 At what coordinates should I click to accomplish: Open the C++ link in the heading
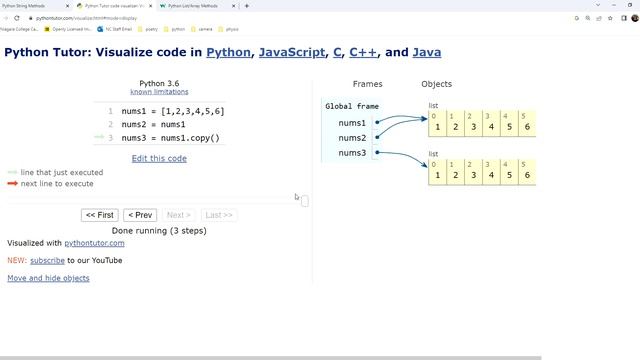363,52
